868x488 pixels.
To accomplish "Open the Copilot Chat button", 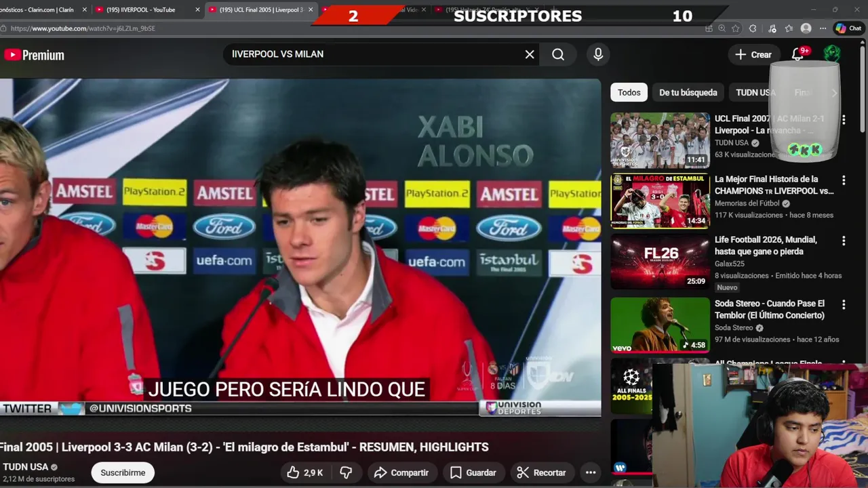I will 848,28.
